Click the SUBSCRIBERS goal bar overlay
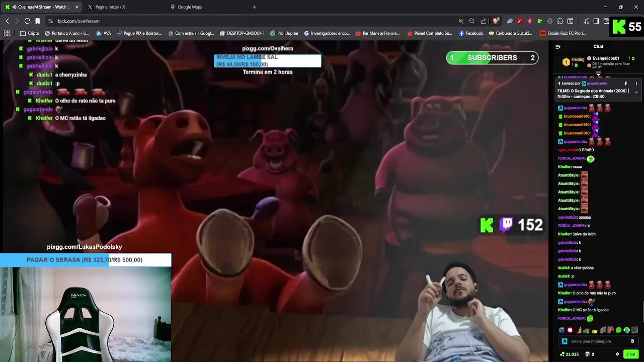 tap(492, 58)
